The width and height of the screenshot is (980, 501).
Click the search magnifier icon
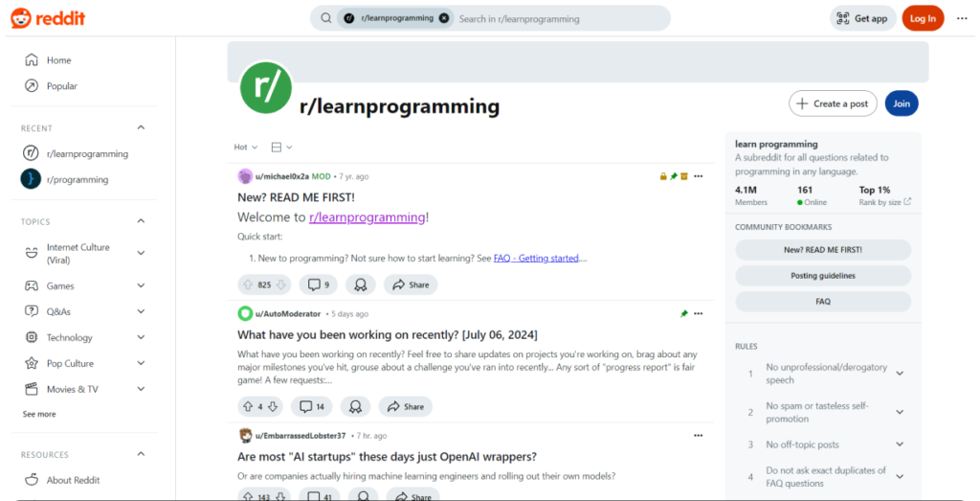[325, 18]
